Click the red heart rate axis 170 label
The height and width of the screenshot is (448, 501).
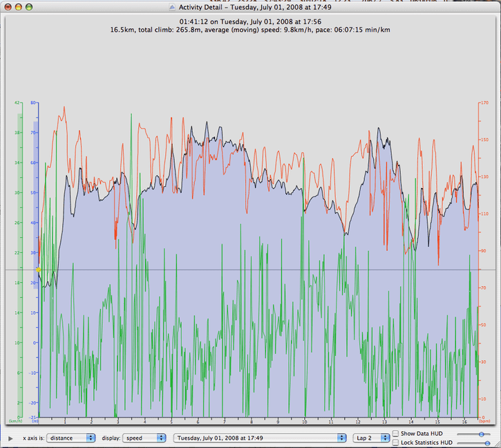tap(484, 102)
